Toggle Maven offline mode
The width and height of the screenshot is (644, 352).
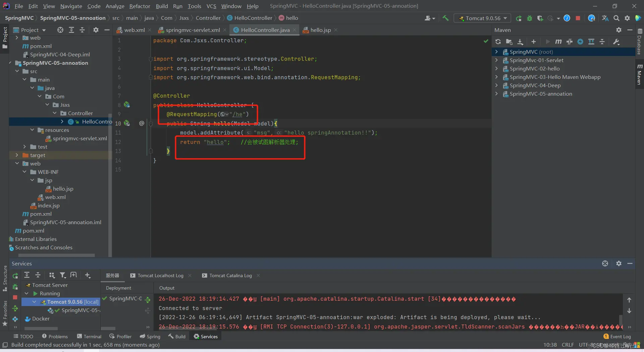[x=570, y=42]
